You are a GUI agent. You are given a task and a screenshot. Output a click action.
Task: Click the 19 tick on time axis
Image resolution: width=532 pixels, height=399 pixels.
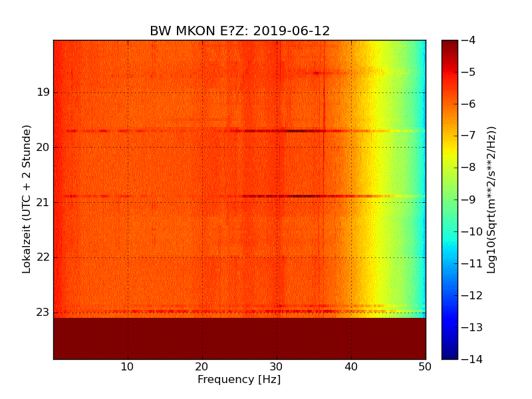coord(43,92)
